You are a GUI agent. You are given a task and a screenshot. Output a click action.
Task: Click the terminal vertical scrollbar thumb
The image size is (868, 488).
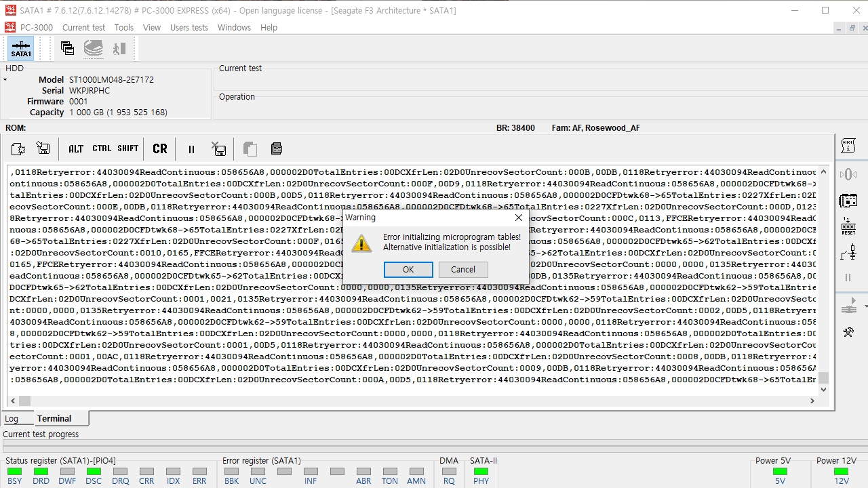pos(824,378)
